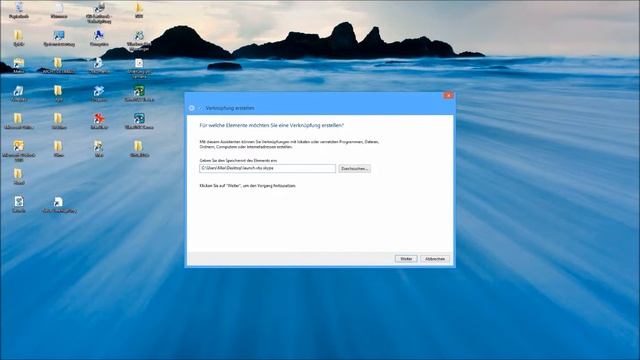Open the Durchsuchen... file browser
Viewport: 640px width, 360px height.
click(354, 169)
